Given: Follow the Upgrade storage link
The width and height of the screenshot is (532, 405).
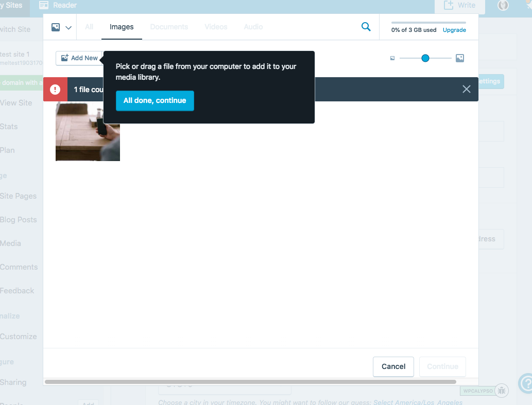Looking at the screenshot, I should pos(454,30).
